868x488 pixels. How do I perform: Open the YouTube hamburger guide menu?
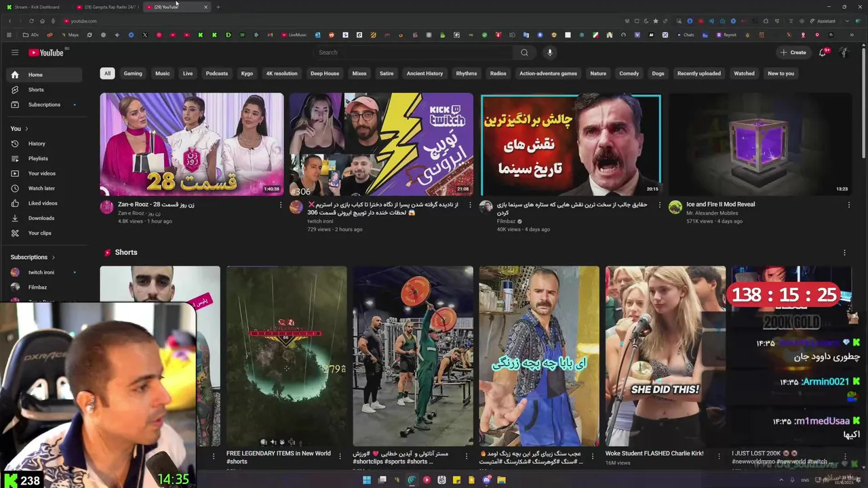click(15, 52)
